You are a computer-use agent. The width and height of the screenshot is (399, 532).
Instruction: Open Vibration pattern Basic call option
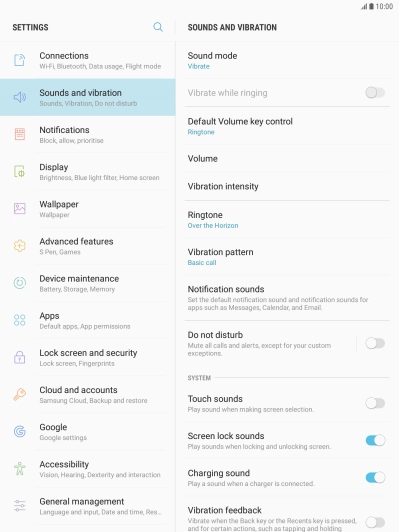click(287, 257)
